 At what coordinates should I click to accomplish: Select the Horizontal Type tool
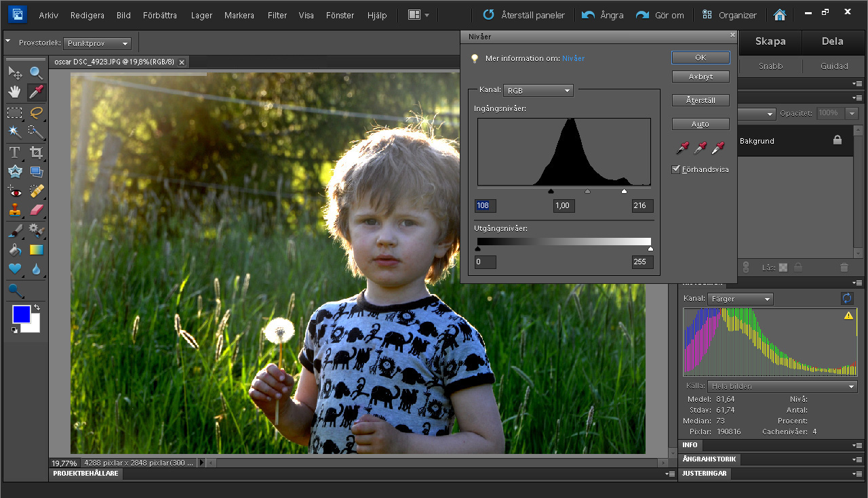tap(15, 152)
